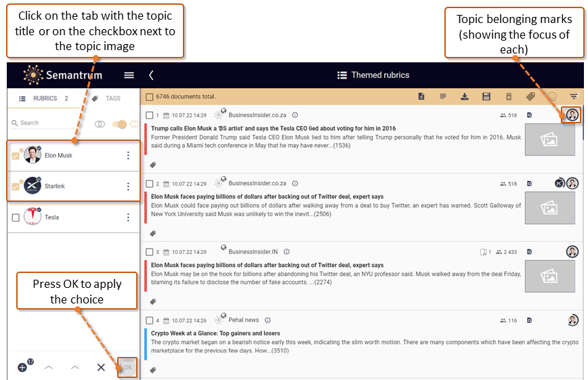Click the Tesla rubric label

click(51, 217)
